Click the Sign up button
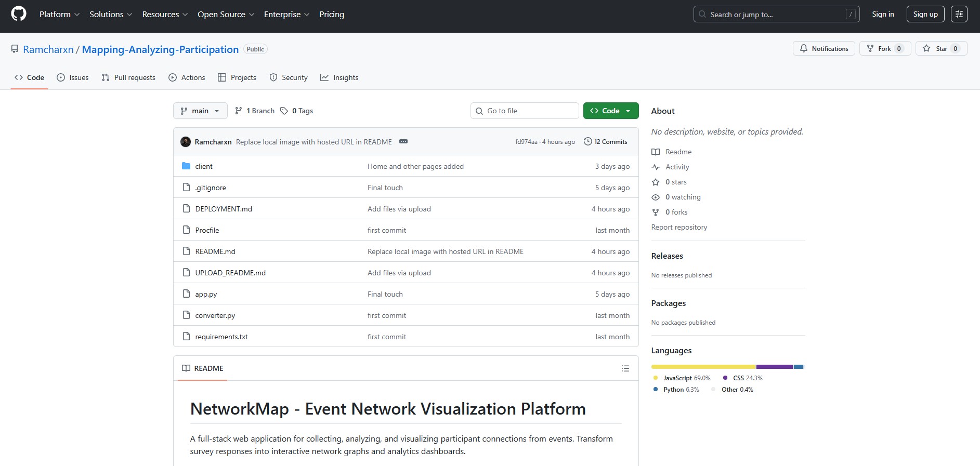Image resolution: width=980 pixels, height=466 pixels. click(x=925, y=14)
